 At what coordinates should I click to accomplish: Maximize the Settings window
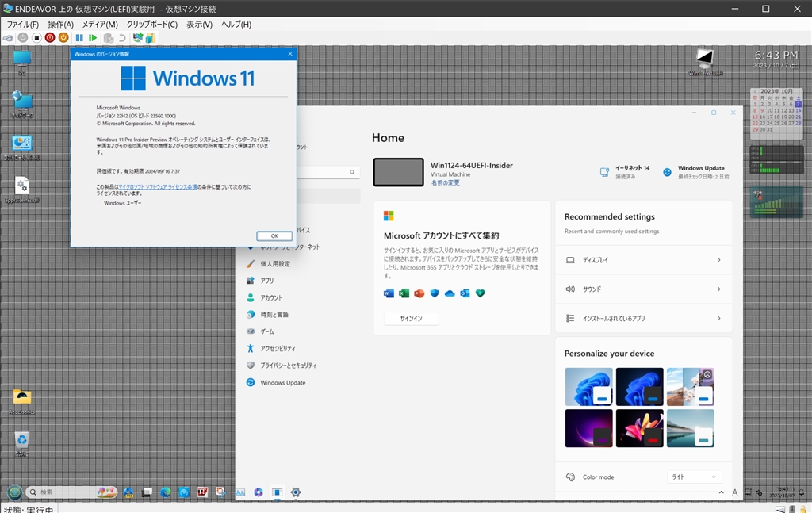coord(714,113)
